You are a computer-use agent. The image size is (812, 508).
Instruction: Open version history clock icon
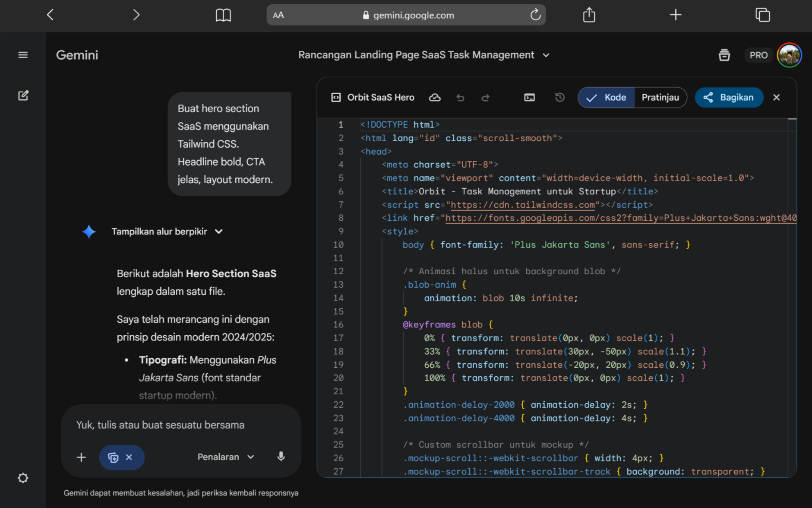click(559, 98)
